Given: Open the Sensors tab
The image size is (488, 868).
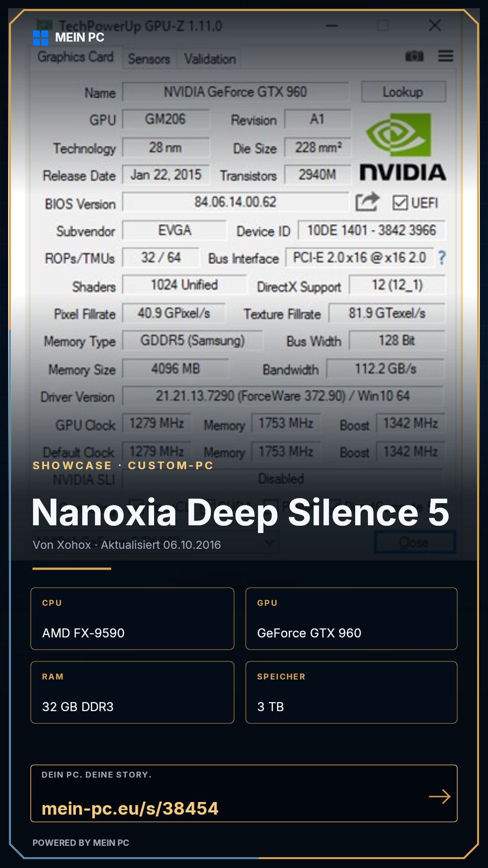Looking at the screenshot, I should pos(149,59).
